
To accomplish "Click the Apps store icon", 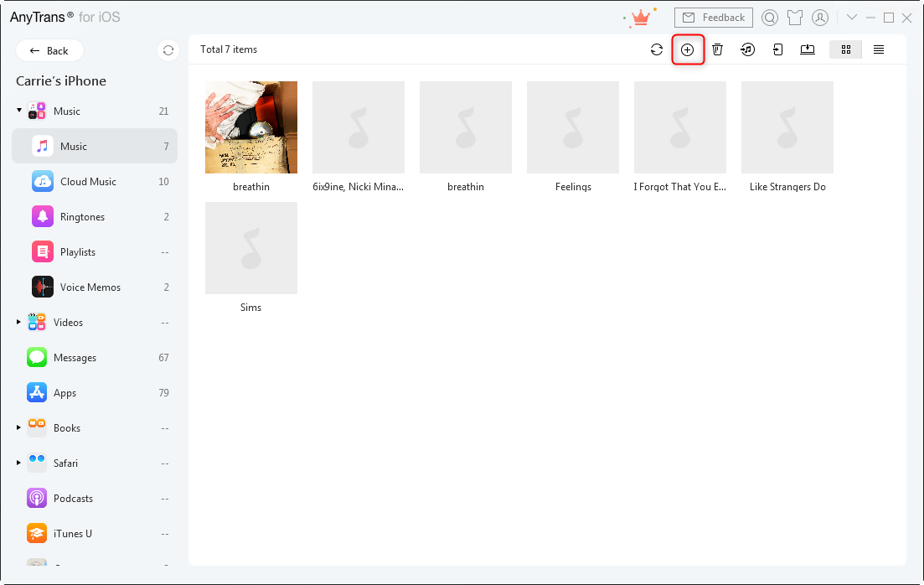I will point(37,393).
